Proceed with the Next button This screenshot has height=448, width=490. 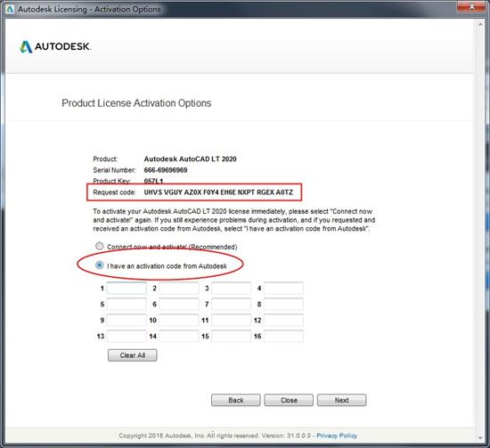click(341, 400)
